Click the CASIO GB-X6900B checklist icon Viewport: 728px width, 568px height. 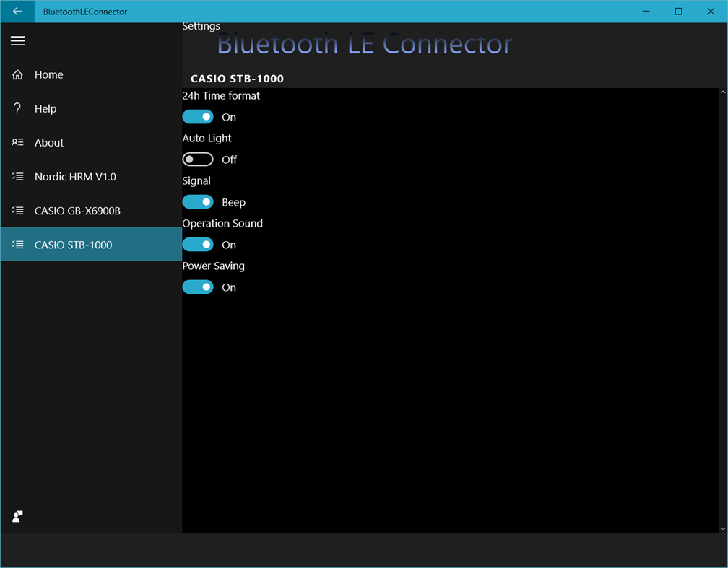[17, 210]
